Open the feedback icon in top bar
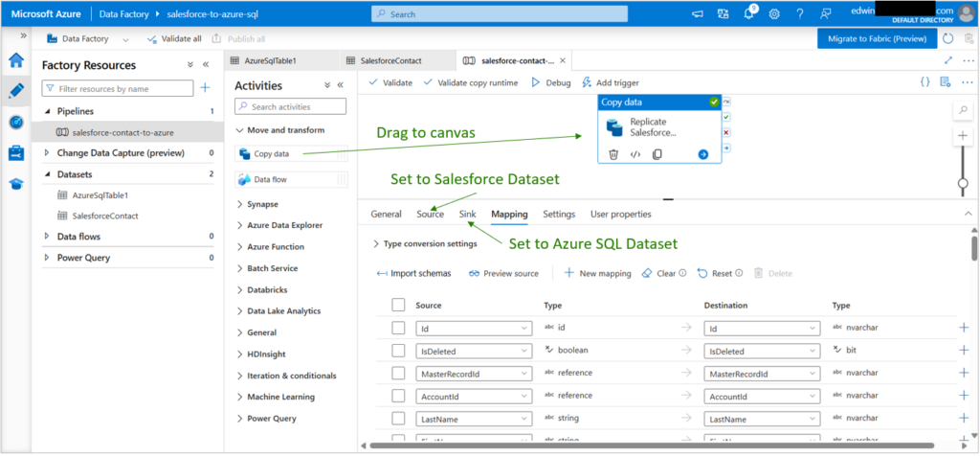The height and width of the screenshot is (456, 980). tap(826, 13)
